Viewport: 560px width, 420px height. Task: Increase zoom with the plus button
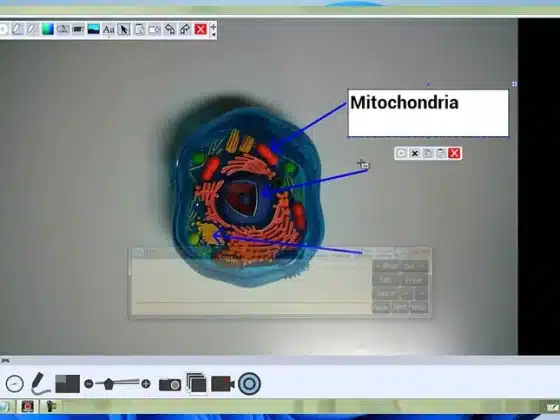coord(146,384)
